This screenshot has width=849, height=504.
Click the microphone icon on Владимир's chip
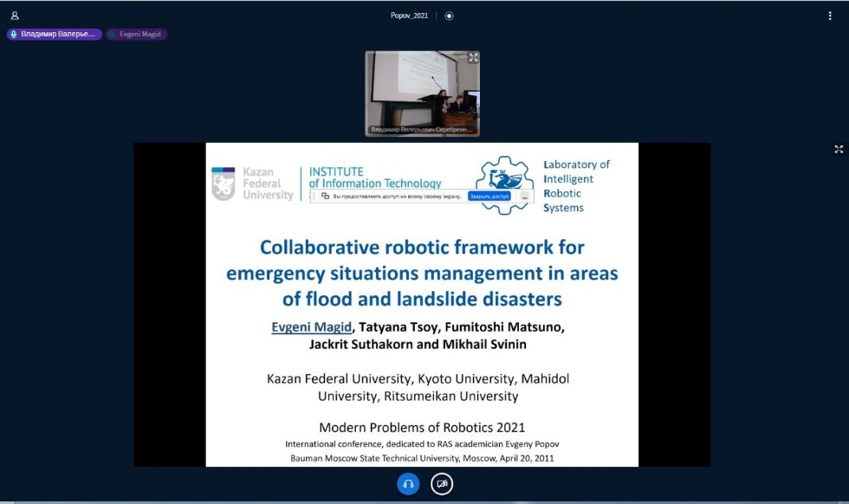[14, 35]
